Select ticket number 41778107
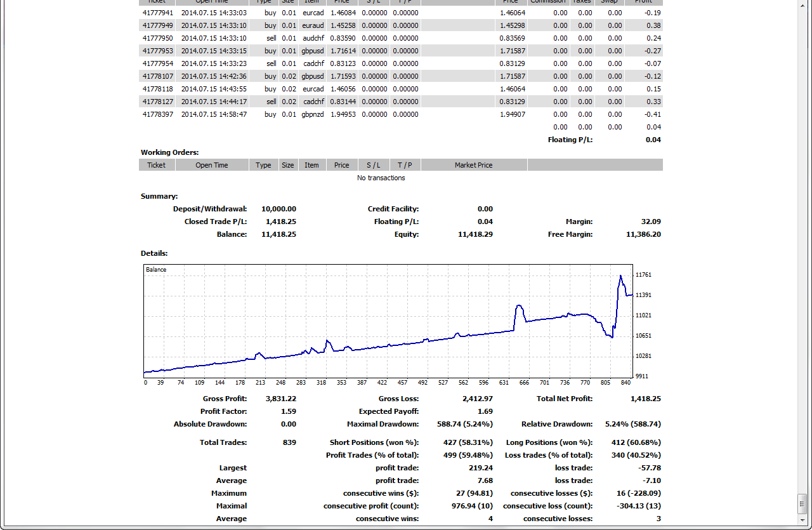812x530 pixels. 158,76
